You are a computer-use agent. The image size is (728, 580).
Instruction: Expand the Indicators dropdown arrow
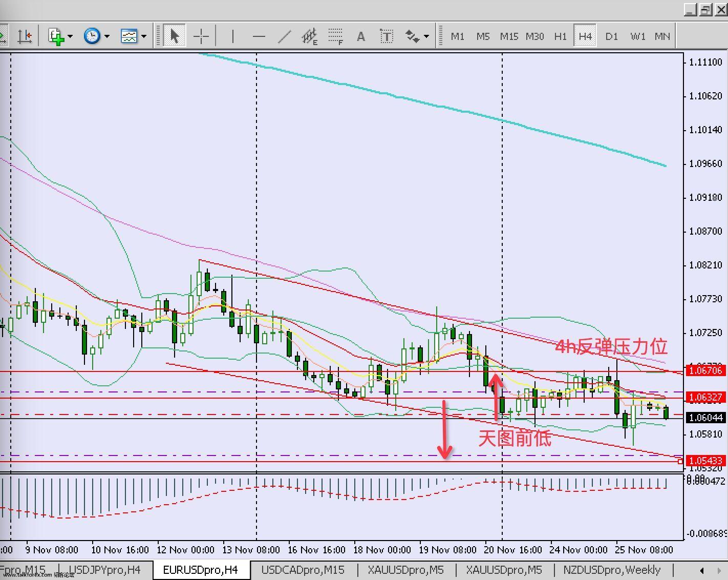(70, 36)
